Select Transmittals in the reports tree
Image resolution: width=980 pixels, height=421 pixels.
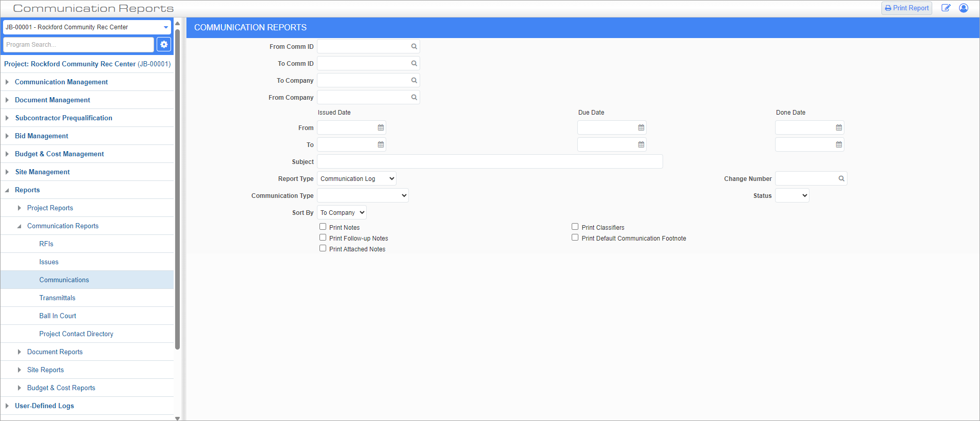click(57, 298)
